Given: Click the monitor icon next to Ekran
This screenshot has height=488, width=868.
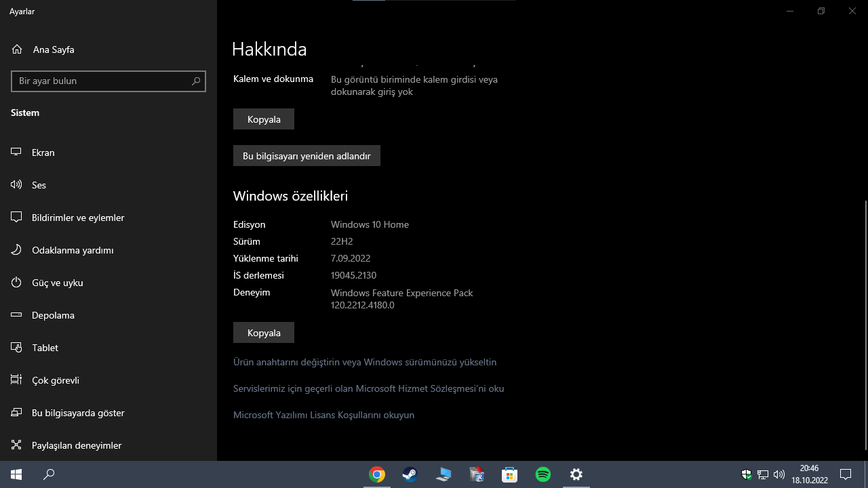Looking at the screenshot, I should pos(16,152).
